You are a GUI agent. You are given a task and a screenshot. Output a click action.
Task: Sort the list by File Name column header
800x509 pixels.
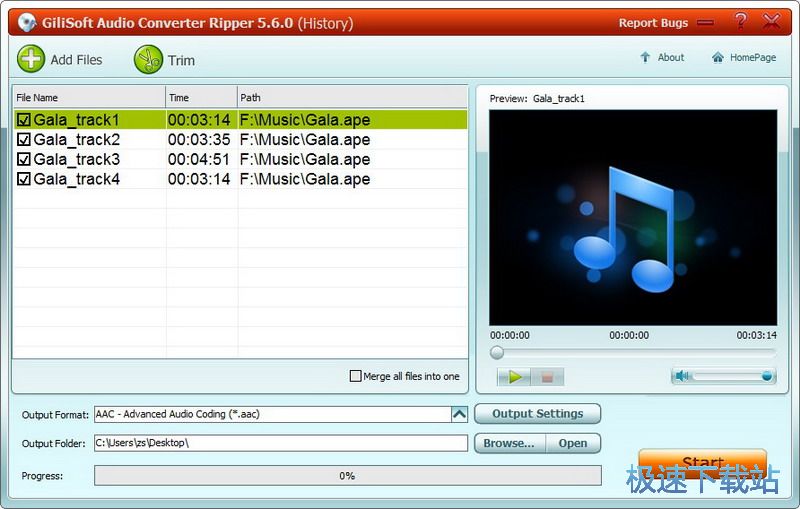pos(88,97)
